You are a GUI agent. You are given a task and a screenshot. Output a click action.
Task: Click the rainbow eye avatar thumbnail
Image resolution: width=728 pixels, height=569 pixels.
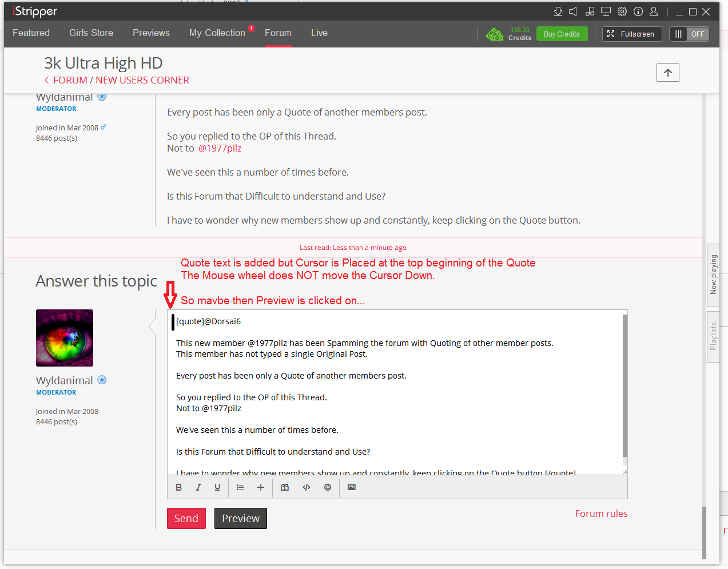[x=65, y=338]
